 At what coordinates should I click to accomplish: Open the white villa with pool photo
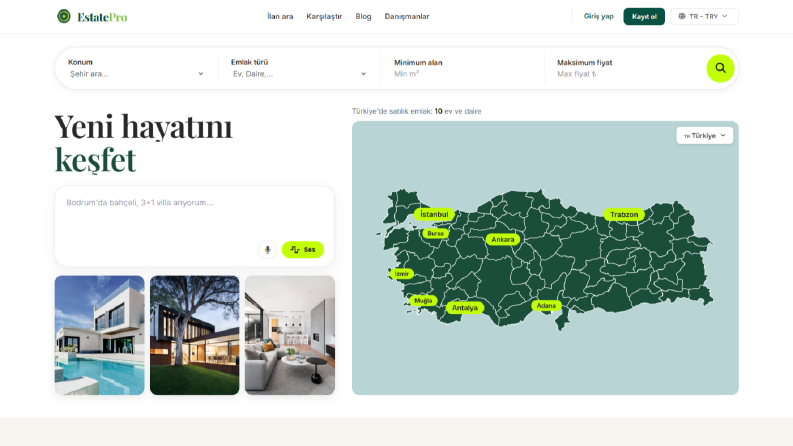pyautogui.click(x=100, y=335)
